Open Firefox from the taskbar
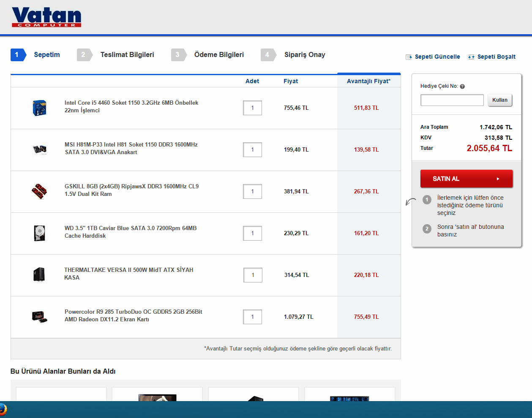 click(3, 410)
